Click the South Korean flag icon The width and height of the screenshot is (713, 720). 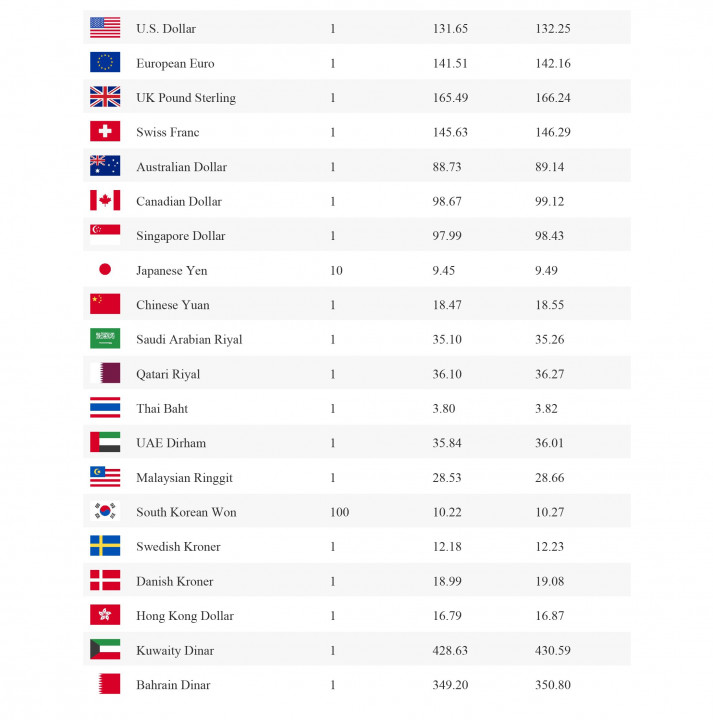click(105, 511)
